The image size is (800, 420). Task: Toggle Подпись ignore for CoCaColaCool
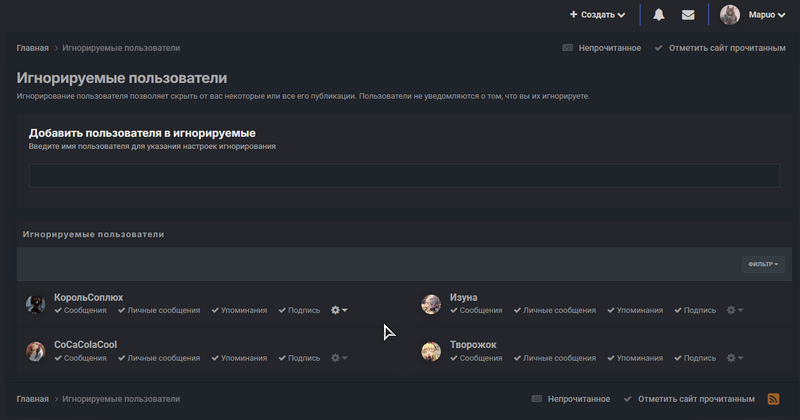click(299, 357)
